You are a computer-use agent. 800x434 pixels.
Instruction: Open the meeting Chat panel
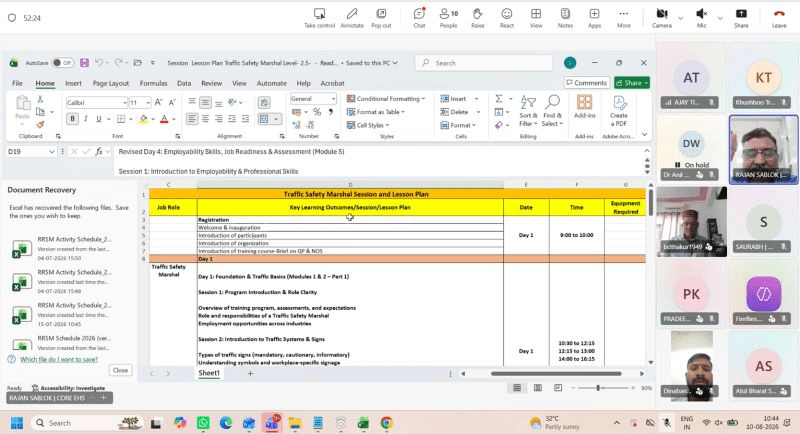coord(419,18)
